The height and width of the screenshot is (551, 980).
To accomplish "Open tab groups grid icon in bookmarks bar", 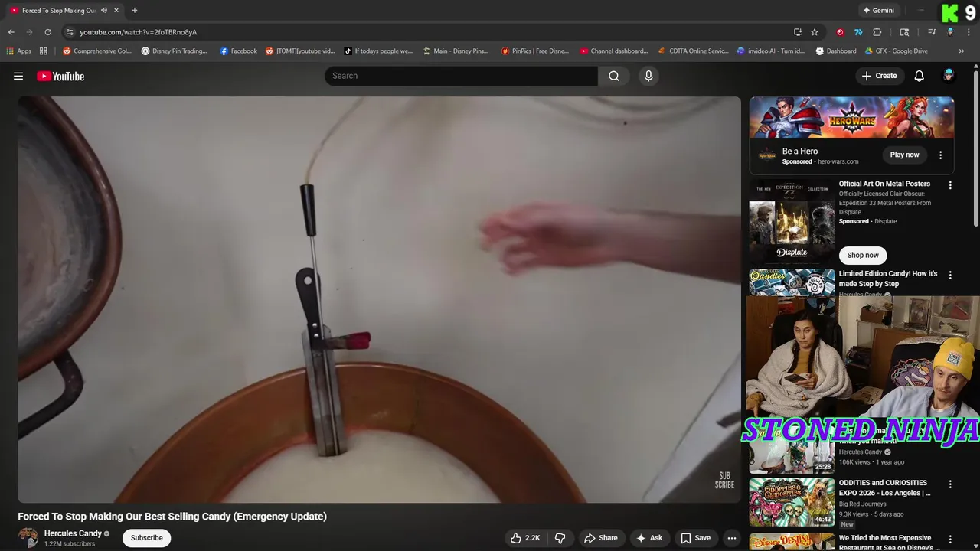I will pyautogui.click(x=44, y=51).
